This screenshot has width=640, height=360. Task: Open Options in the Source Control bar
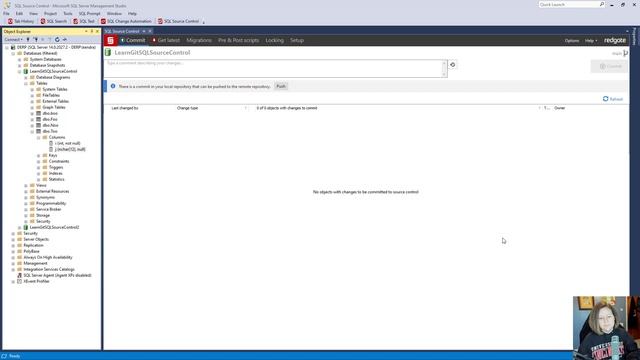tap(572, 41)
